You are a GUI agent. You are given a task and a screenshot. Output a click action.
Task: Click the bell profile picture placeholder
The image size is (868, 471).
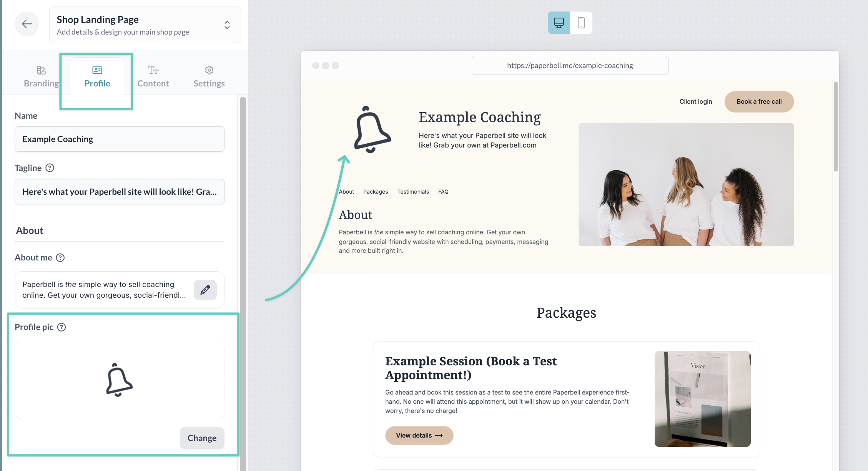point(119,380)
